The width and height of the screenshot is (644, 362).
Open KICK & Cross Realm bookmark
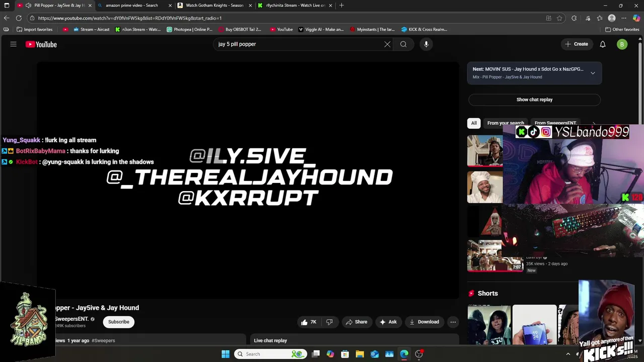(x=424, y=30)
